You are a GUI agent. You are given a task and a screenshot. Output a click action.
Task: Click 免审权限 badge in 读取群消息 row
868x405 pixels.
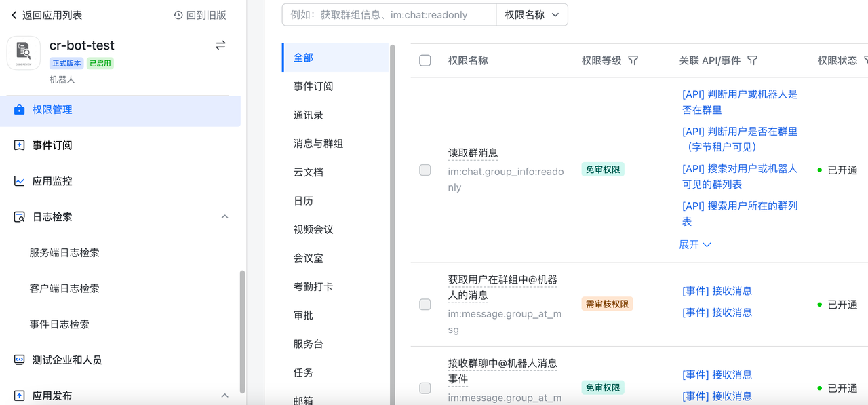[603, 170]
